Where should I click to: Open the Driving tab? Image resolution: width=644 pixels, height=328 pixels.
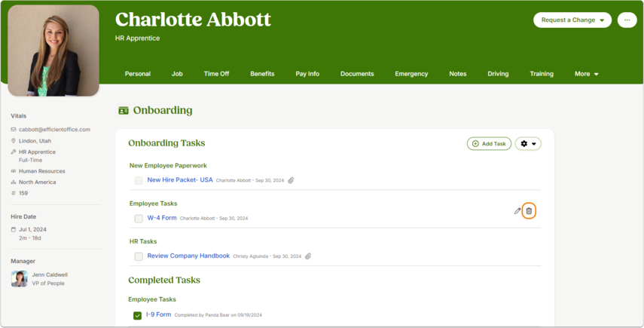pyautogui.click(x=498, y=74)
